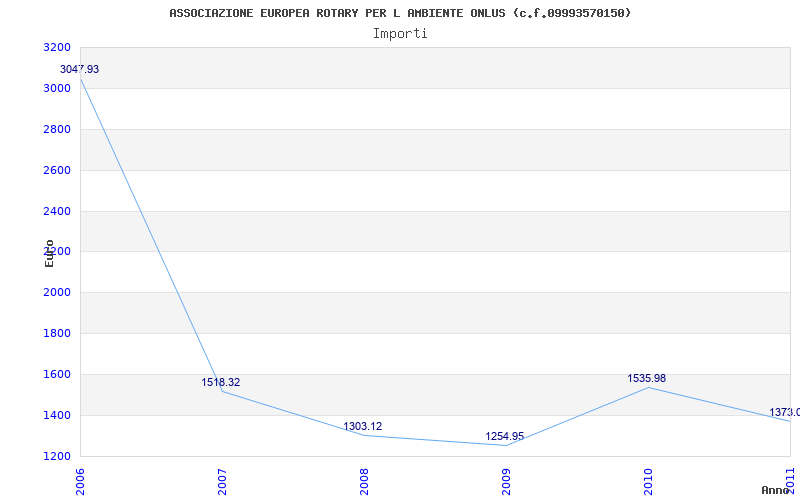Image resolution: width=800 pixels, height=500 pixels.
Task: Click y-axis tick label 1400
Action: tap(57, 415)
